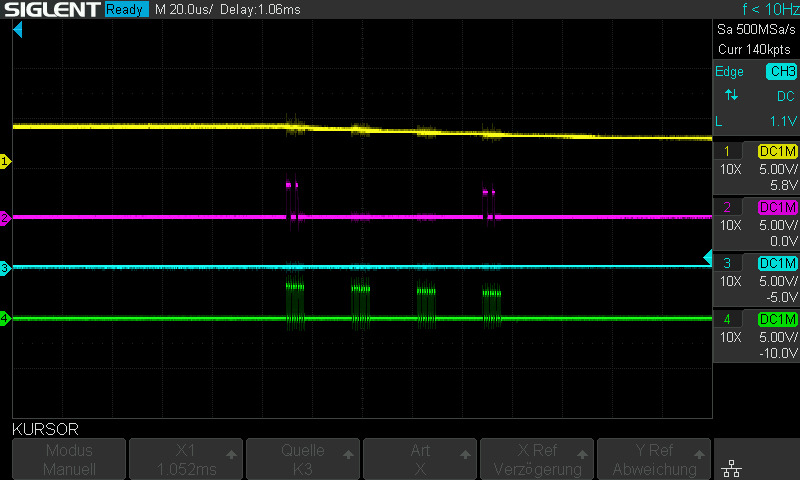The image size is (800, 480).
Task: Select channel 4 green ground marker
Action: [5, 319]
